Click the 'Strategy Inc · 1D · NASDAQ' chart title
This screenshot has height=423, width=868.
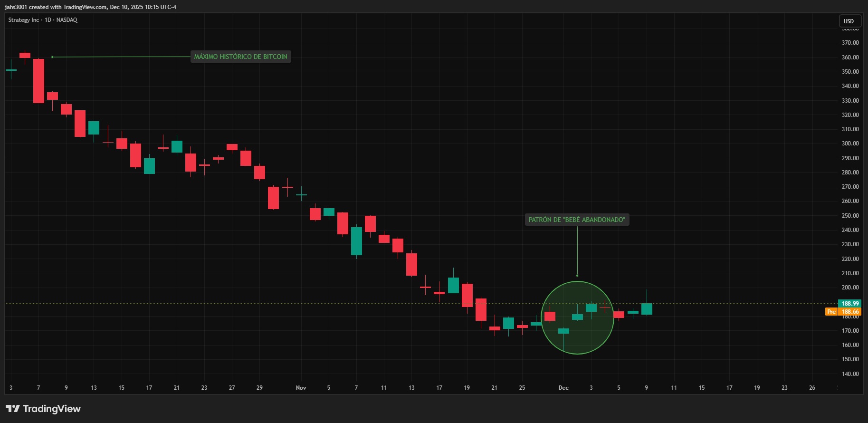tap(43, 20)
